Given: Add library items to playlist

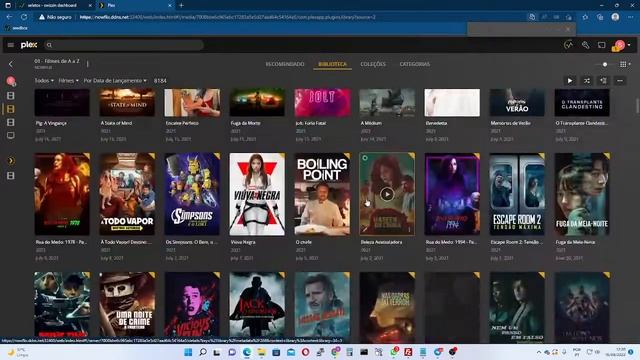Looking at the screenshot, I should tap(603, 81).
